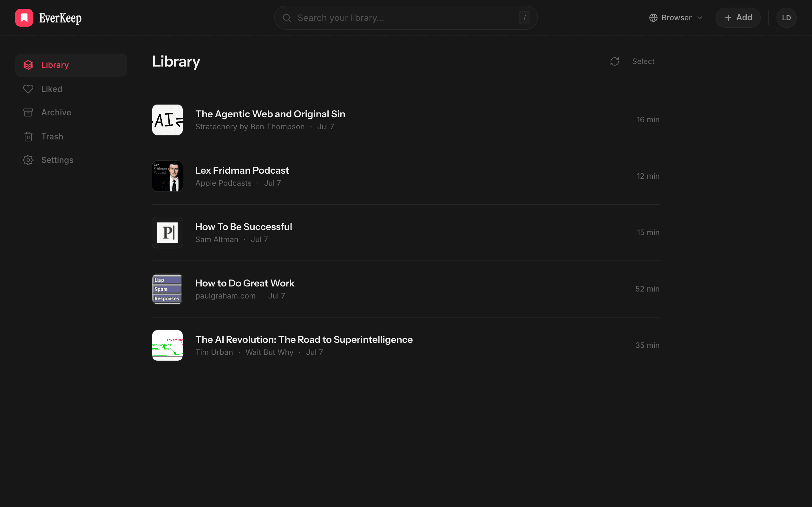Select the Library sidebar item
Screen dimensions: 812x507
click(71, 65)
